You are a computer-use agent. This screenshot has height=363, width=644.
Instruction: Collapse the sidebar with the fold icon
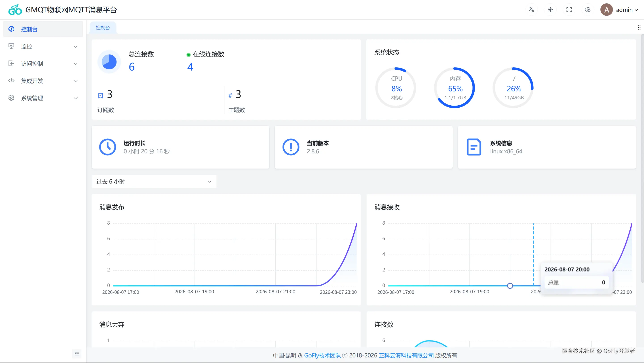pyautogui.click(x=77, y=354)
